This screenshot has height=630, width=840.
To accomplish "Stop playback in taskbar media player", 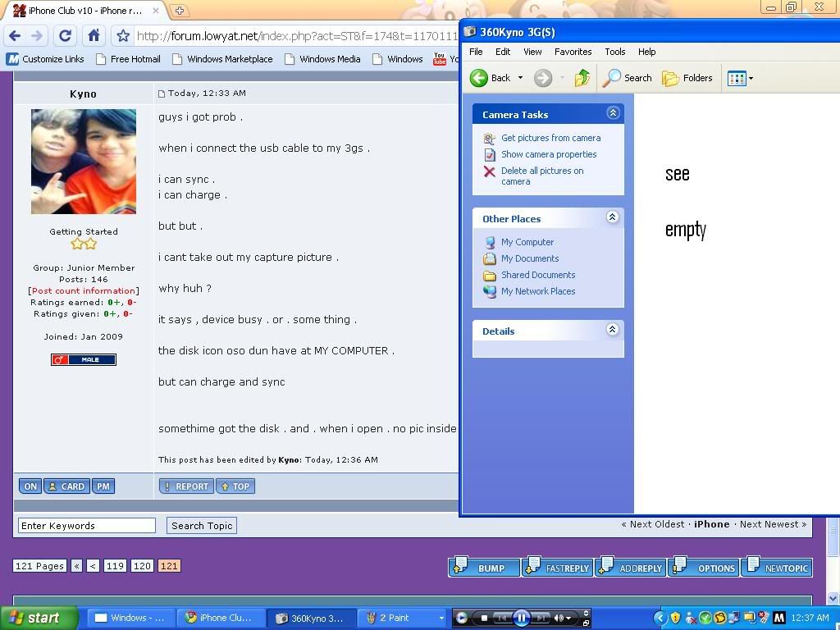I will (x=484, y=618).
